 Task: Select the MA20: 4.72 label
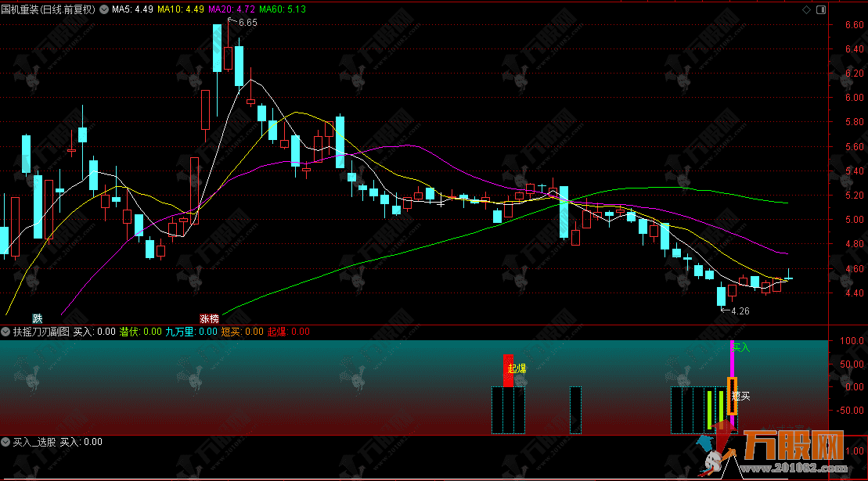(232, 9)
